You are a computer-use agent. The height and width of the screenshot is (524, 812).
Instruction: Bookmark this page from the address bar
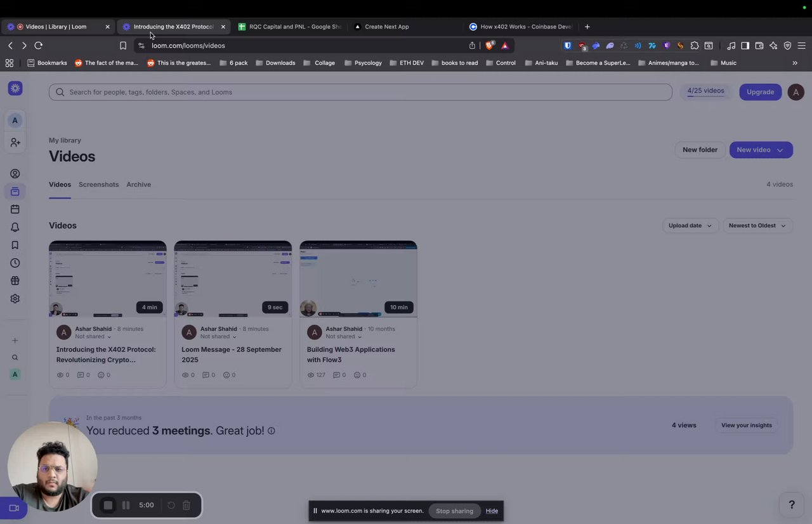123,46
